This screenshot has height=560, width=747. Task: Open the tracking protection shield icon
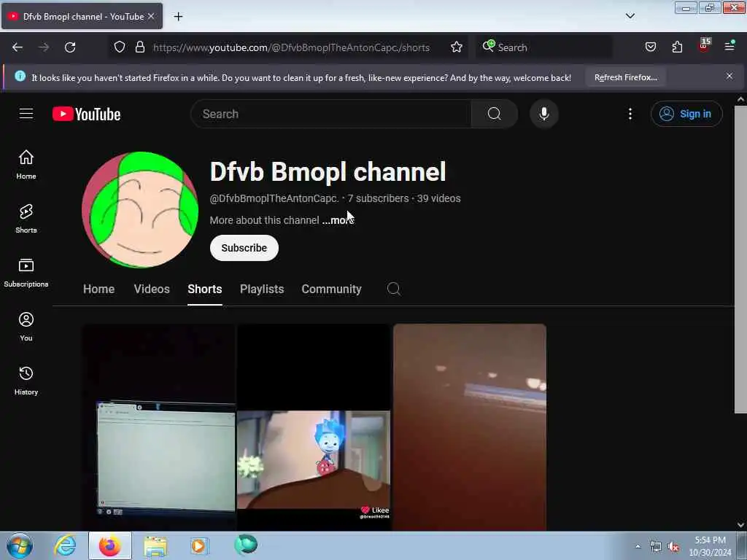(x=120, y=47)
